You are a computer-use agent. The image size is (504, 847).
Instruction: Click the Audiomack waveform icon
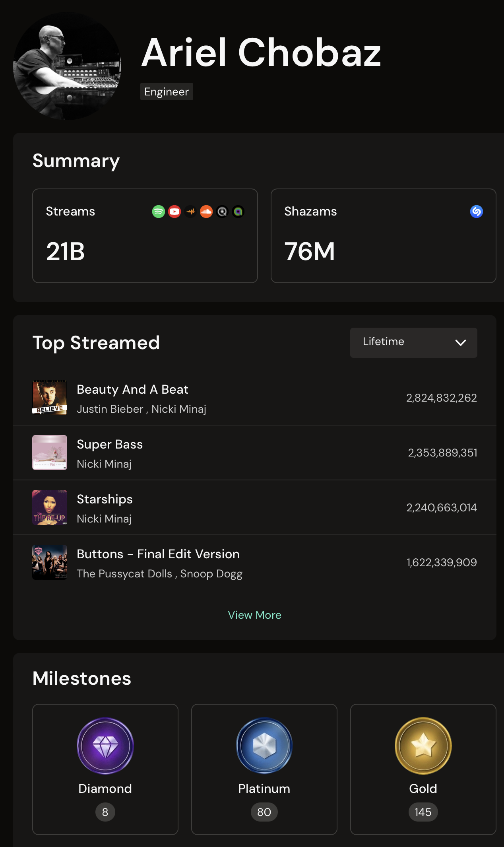pyautogui.click(x=190, y=212)
